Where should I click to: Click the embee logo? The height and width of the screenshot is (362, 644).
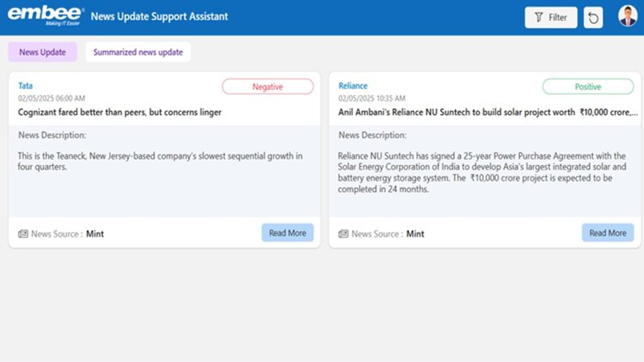pyautogui.click(x=46, y=16)
